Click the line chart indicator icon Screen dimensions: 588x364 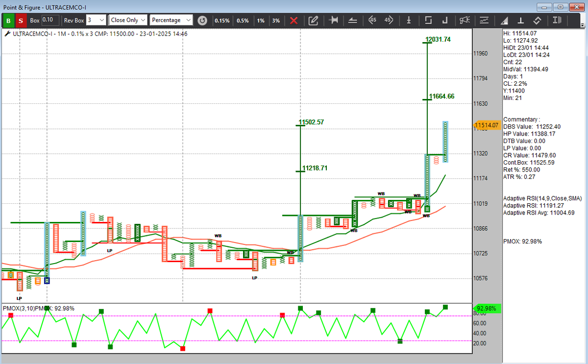pos(484,21)
